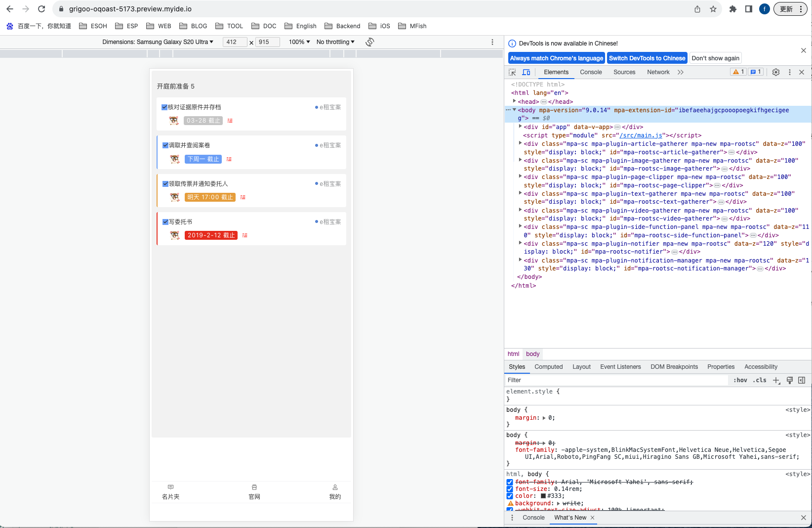Expand the background shorthand value
This screenshot has width=812, height=528.
[x=558, y=503]
